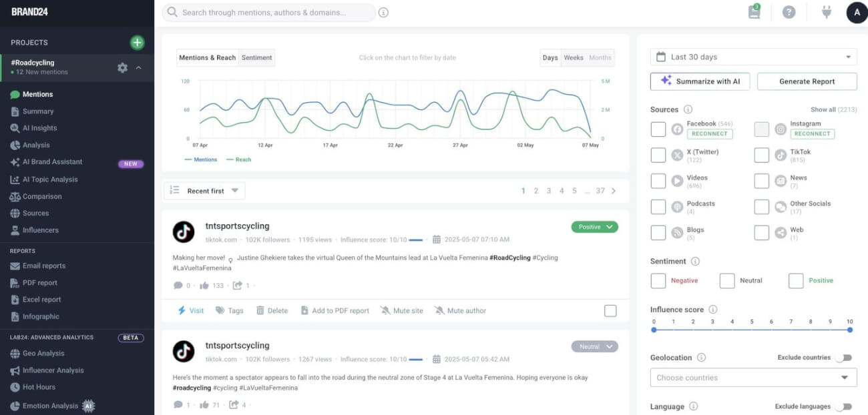This screenshot has width=868, height=415.
Task: Switch chart to the Sentiment tab
Action: click(x=256, y=57)
